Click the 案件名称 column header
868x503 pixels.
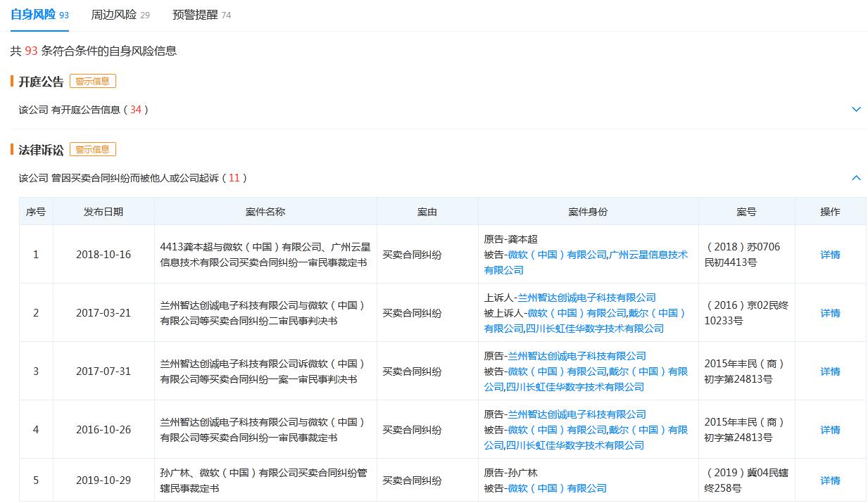pos(265,212)
